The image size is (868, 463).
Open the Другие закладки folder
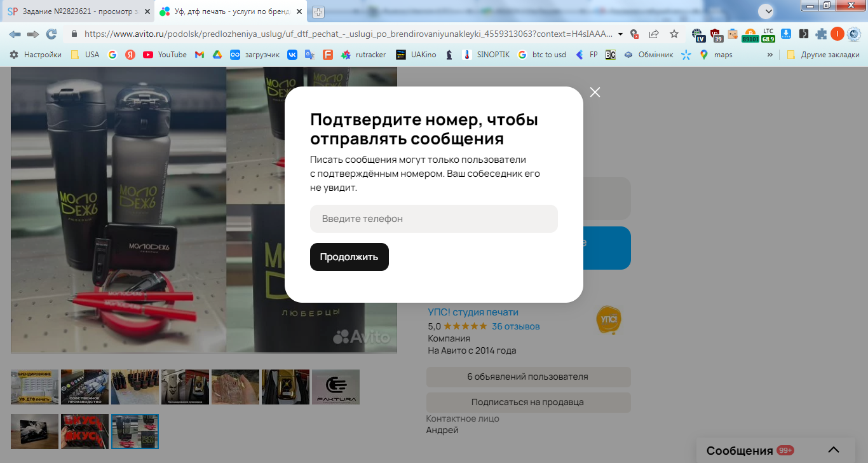[823, 55]
